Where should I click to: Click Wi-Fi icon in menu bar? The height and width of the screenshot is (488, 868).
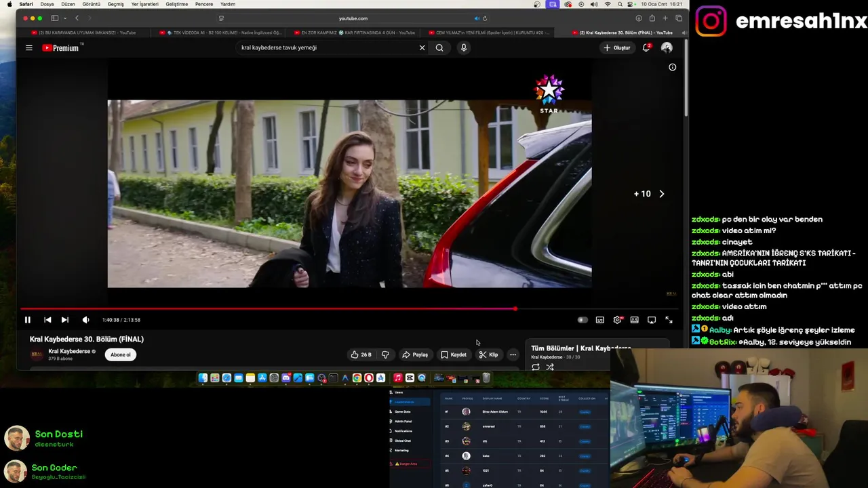pyautogui.click(x=608, y=4)
